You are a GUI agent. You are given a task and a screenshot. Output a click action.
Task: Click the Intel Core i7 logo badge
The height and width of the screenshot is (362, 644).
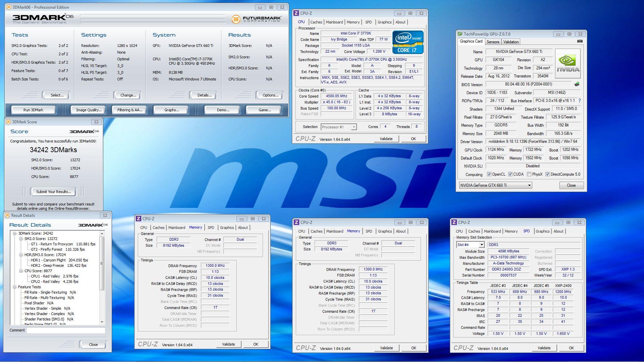(408, 42)
